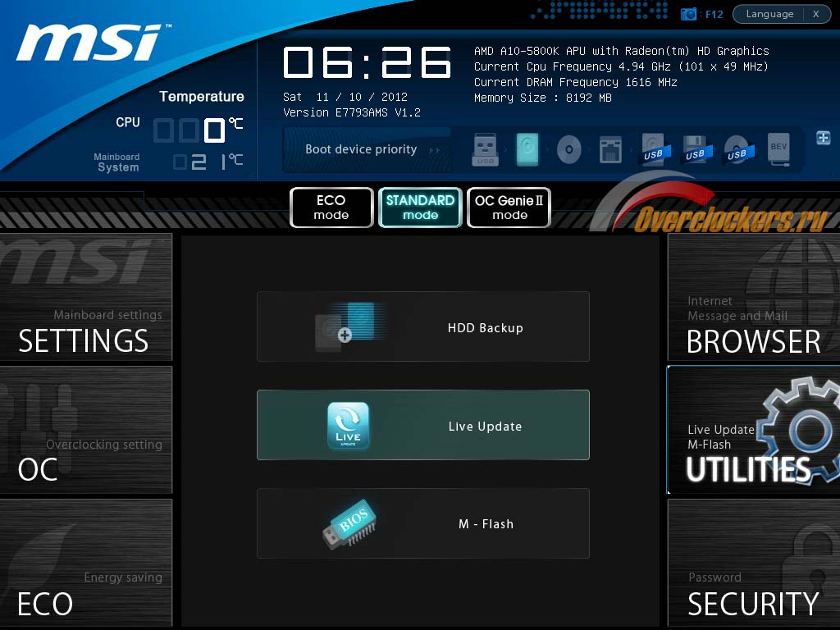The image size is (840, 630).
Task: Switch to ECO mode
Action: 331,208
